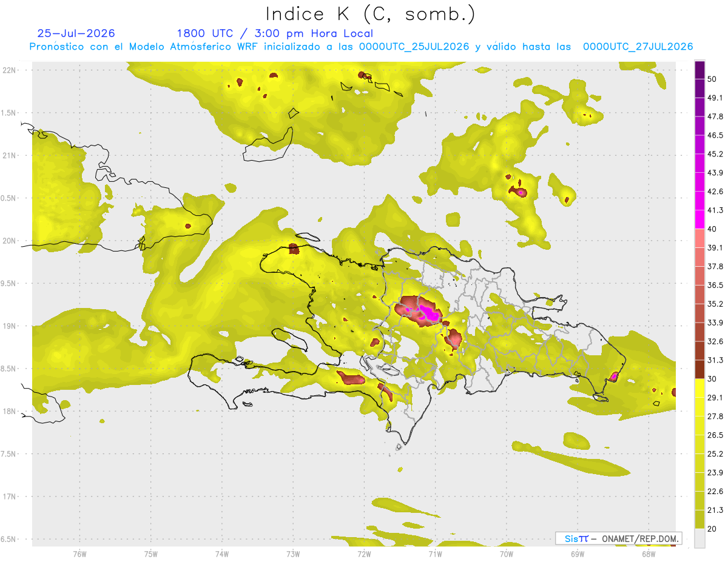
Task: Select the "25-Jul-2026" date label
Action: (76, 33)
